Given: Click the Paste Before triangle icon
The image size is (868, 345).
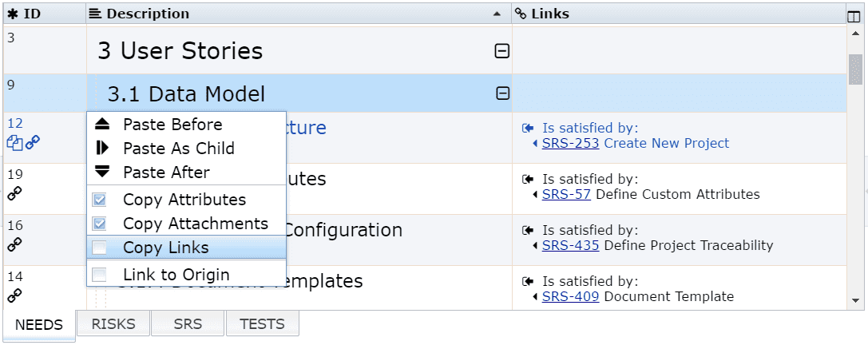Looking at the screenshot, I should 102,124.
